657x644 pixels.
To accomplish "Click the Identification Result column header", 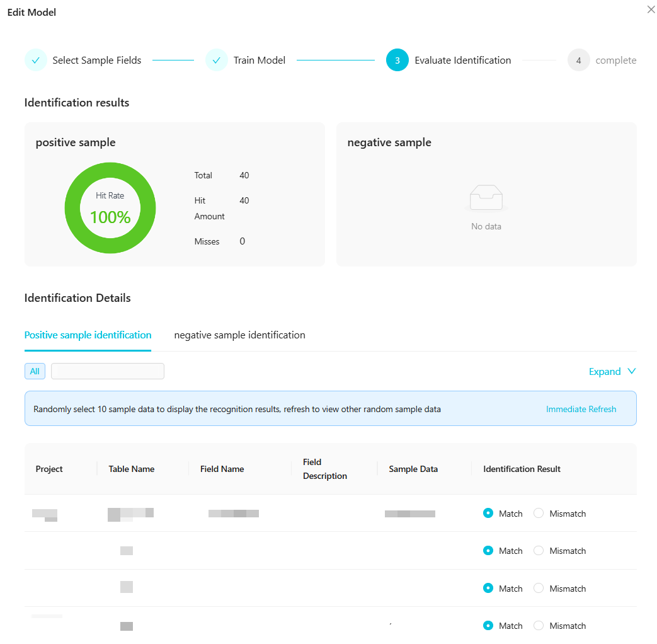I will (x=522, y=469).
